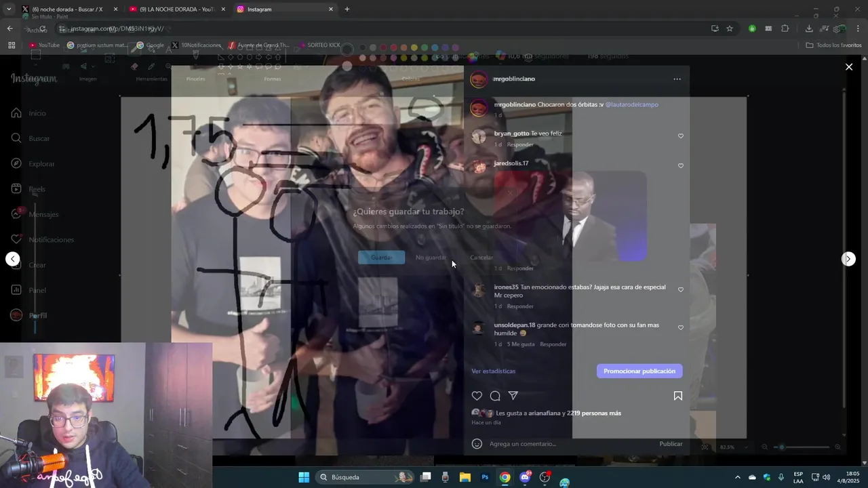
Task: Click Cancelar in the Paint save dialog
Action: click(x=481, y=258)
